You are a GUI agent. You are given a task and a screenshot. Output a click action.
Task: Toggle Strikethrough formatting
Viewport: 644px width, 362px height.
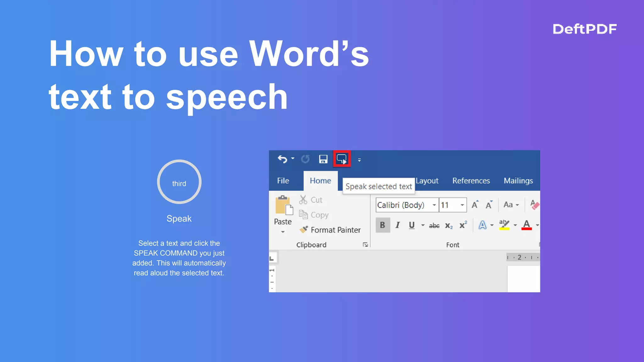(434, 225)
